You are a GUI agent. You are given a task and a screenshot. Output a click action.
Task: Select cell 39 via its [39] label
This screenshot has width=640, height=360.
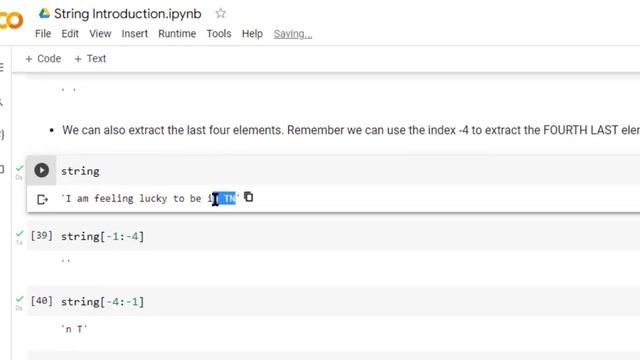pos(42,236)
